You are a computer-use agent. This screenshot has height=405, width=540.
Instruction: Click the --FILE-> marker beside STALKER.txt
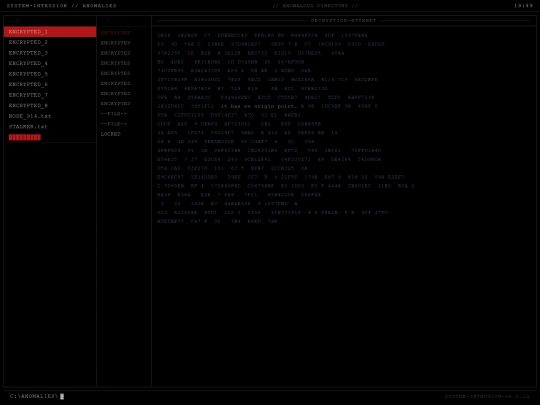coord(114,124)
